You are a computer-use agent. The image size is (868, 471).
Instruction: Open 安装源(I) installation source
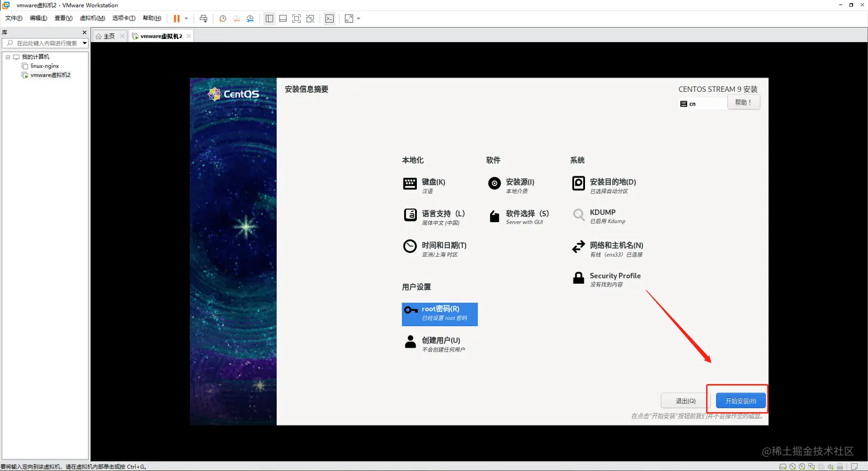point(511,185)
